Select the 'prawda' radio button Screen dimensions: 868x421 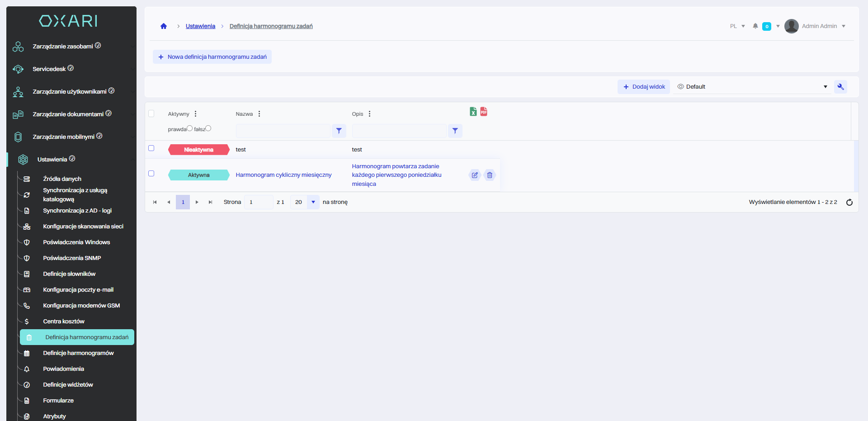click(190, 128)
